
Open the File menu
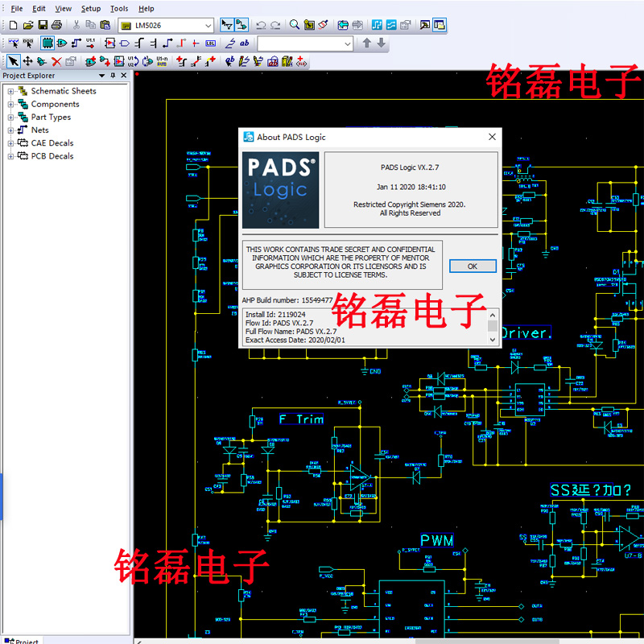pyautogui.click(x=16, y=9)
